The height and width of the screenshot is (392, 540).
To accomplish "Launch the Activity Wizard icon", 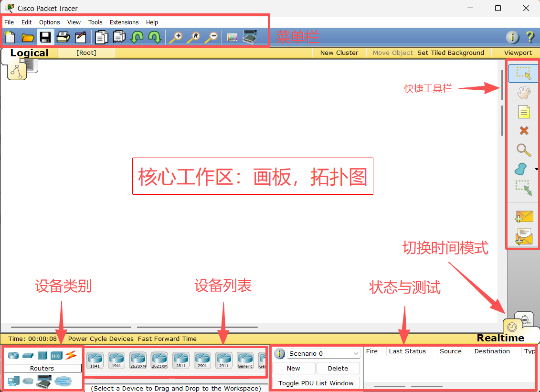I will [81, 37].
